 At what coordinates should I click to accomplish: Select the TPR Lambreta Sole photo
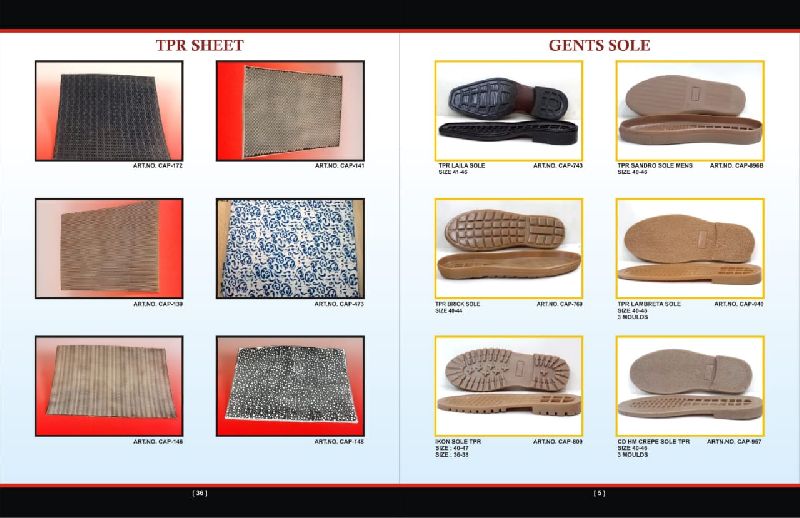tap(690, 248)
